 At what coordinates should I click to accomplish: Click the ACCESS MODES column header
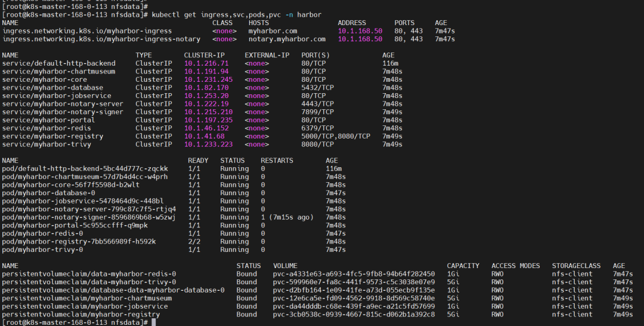[x=516, y=266]
